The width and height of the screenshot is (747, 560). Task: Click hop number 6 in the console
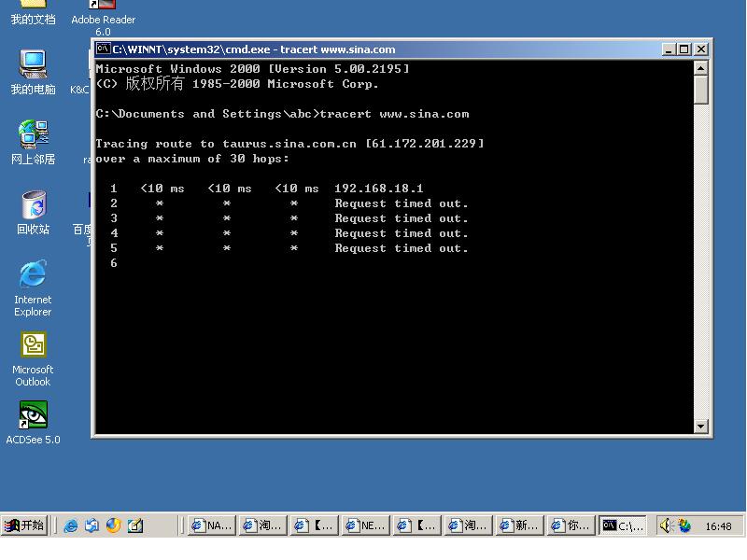tap(113, 263)
